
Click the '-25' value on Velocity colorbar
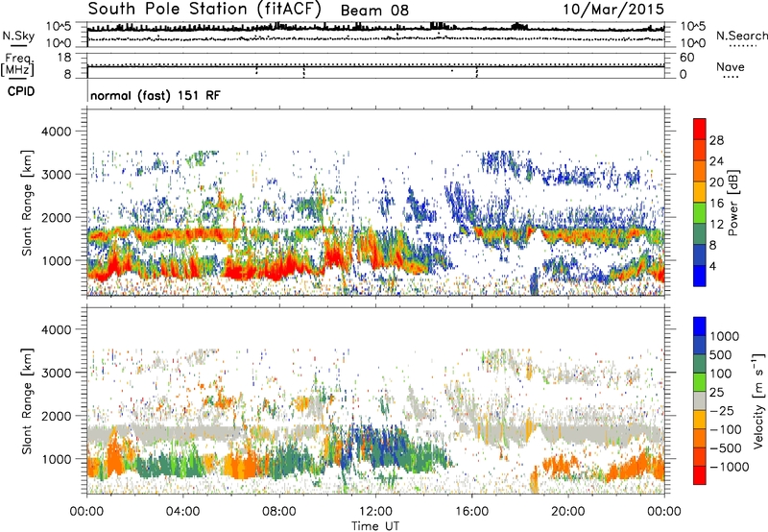pyautogui.click(x=723, y=411)
